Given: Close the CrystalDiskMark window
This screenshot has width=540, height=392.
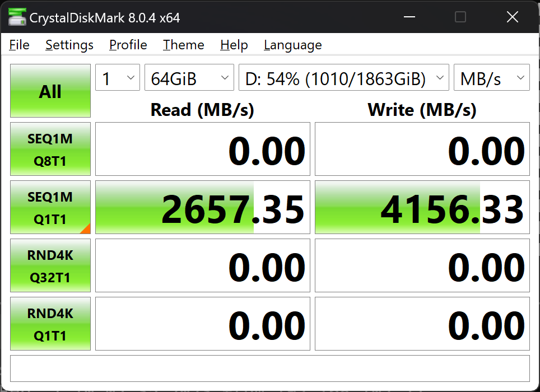Looking at the screenshot, I should click(513, 17).
